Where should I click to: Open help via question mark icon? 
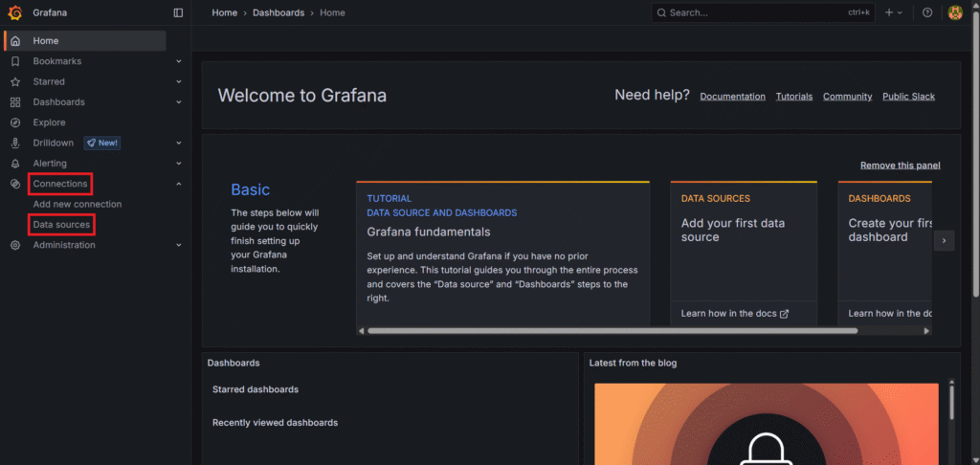point(927,12)
